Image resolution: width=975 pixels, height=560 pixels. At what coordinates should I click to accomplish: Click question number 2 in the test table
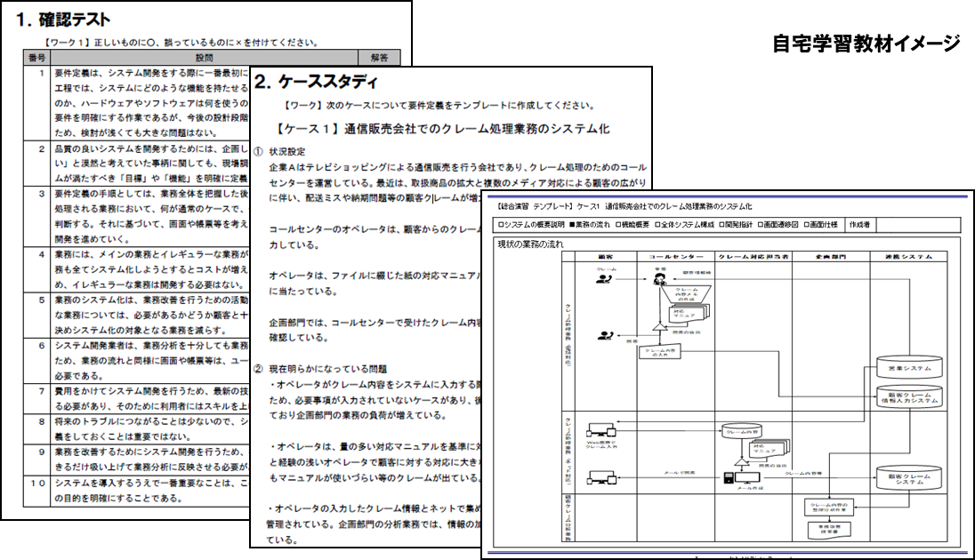point(42,148)
